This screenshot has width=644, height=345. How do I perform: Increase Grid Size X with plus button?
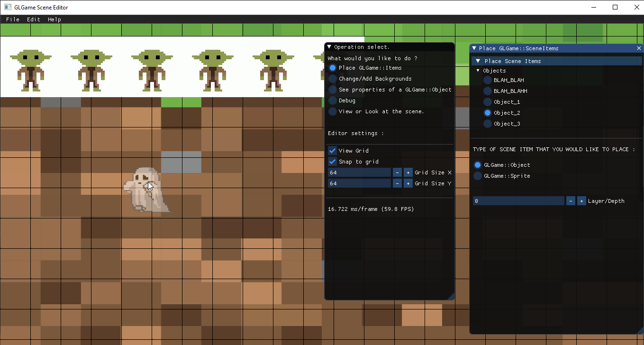coord(408,172)
